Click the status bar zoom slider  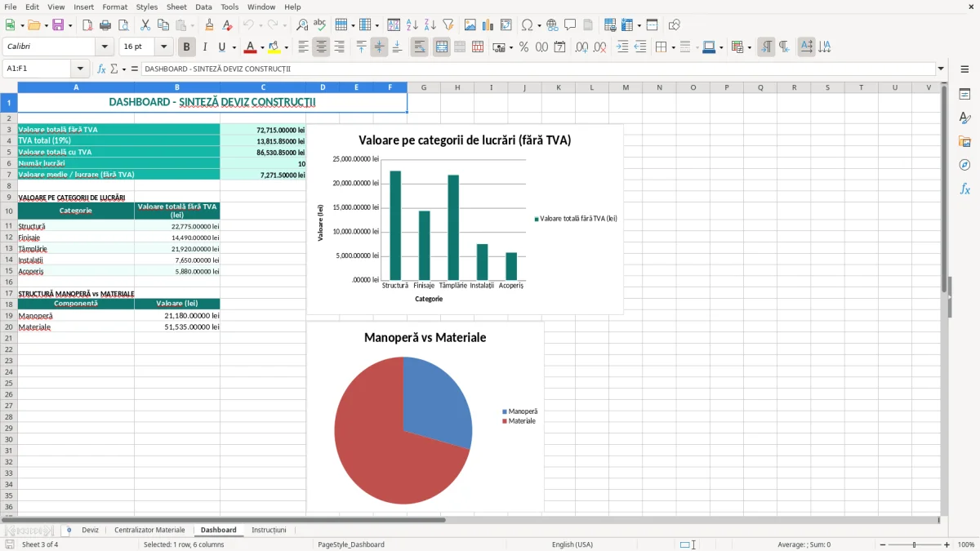915,544
